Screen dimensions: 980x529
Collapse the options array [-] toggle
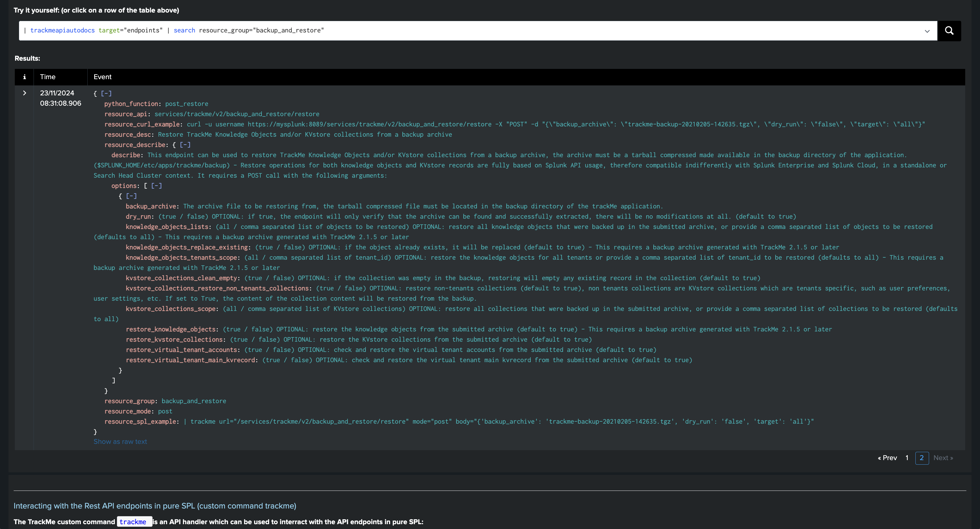point(156,186)
